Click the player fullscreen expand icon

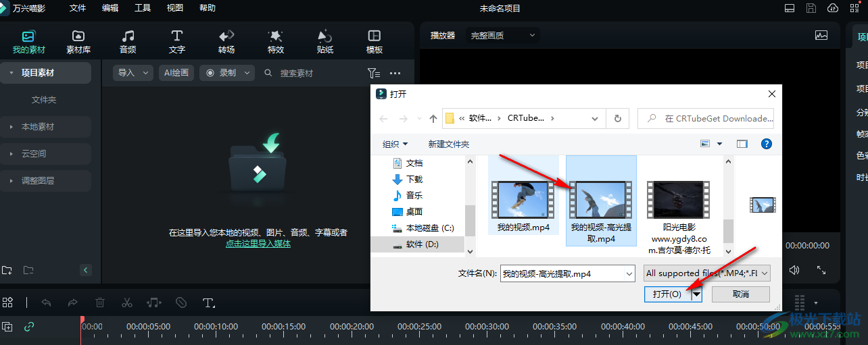(821, 270)
